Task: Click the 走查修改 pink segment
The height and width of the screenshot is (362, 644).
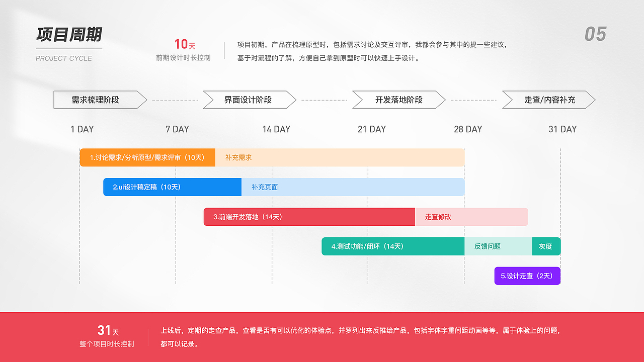Action: pos(471,217)
